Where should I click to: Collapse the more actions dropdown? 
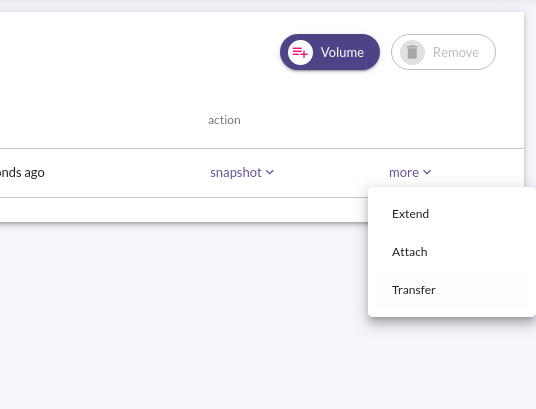[410, 172]
